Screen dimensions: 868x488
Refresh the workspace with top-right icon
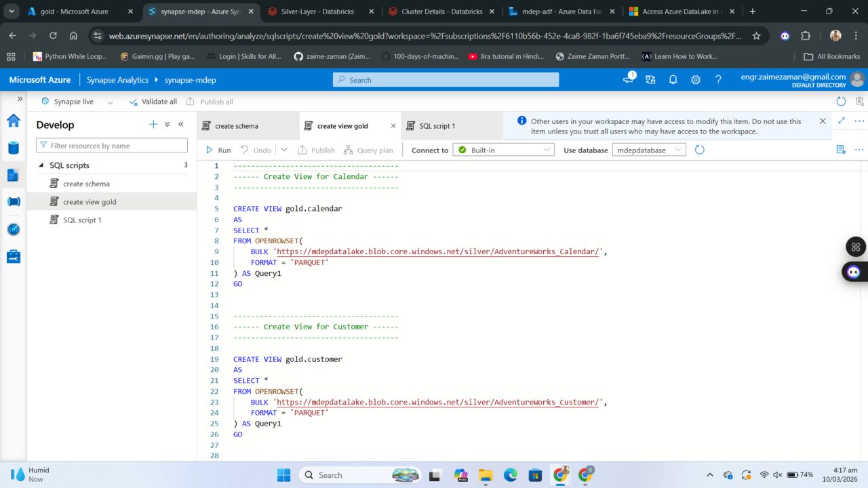point(841,102)
